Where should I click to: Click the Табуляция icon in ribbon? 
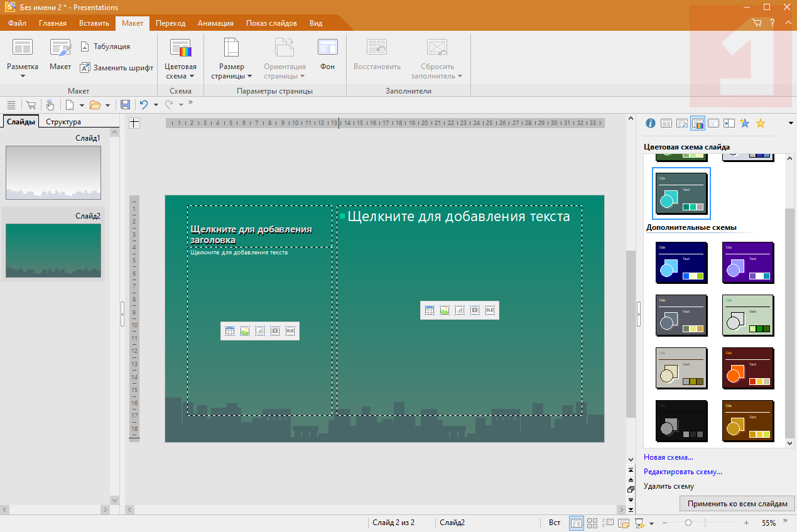[x=85, y=46]
